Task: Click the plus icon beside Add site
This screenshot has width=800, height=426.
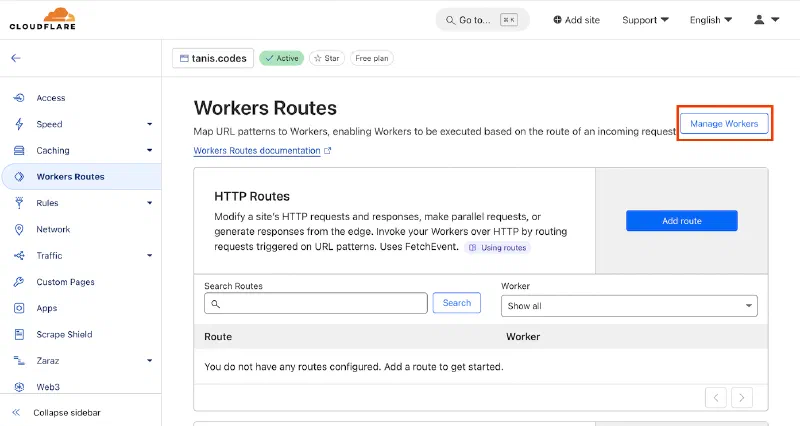Action: (557, 19)
